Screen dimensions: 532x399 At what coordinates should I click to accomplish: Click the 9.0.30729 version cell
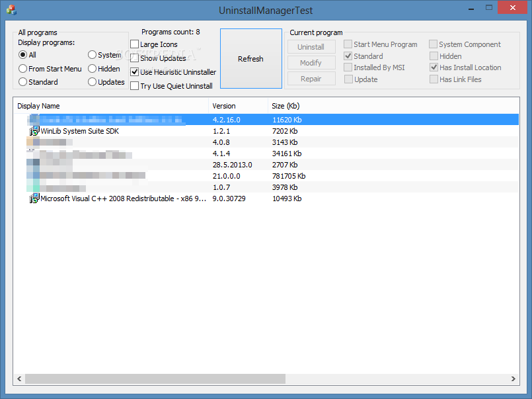coord(229,199)
